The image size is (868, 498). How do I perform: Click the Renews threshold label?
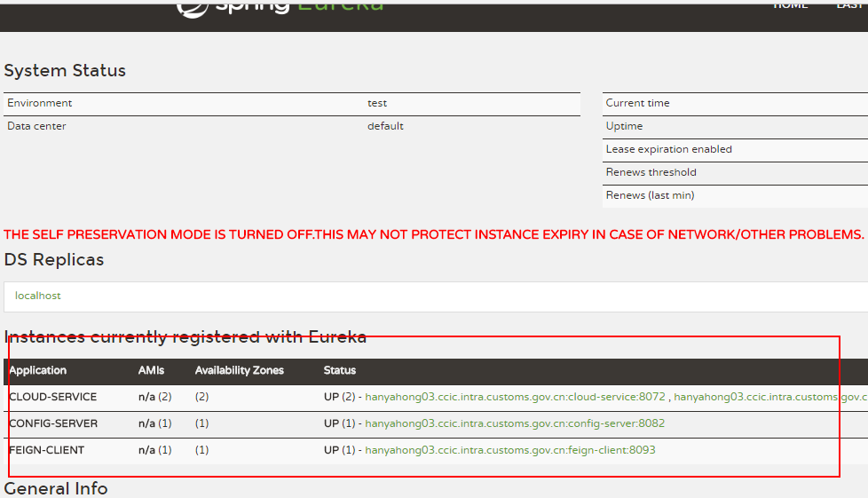pos(651,172)
